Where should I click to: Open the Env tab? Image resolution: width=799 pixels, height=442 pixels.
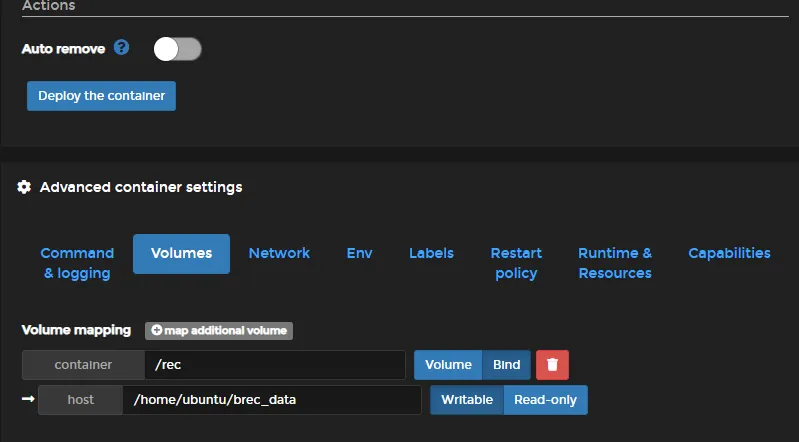359,254
